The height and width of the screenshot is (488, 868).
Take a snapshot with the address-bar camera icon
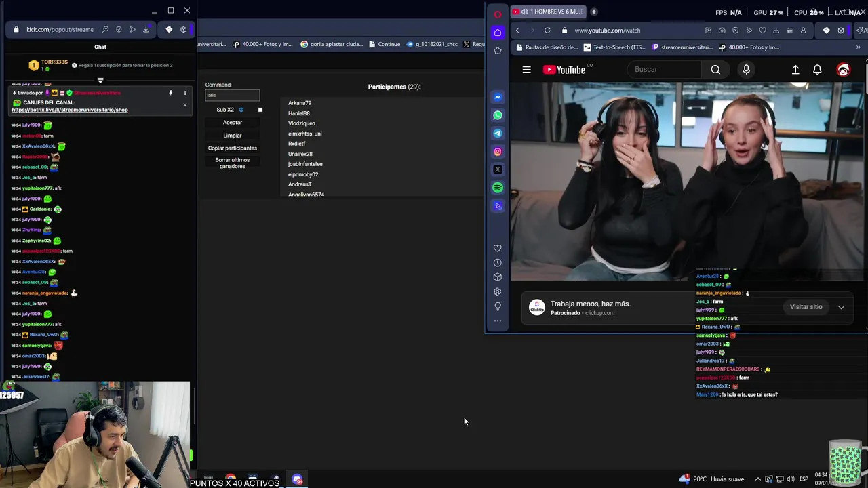pos(722,30)
